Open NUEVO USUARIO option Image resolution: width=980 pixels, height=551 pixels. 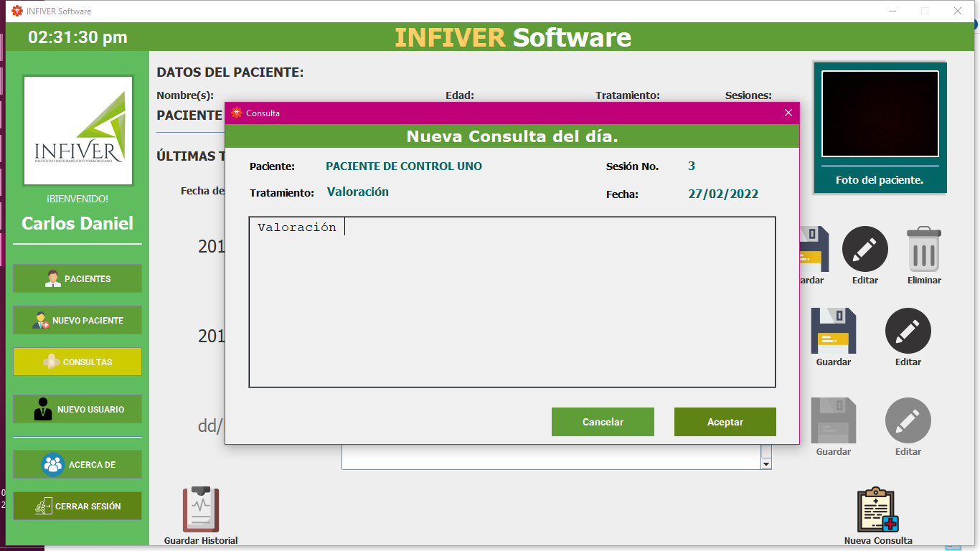click(x=77, y=409)
